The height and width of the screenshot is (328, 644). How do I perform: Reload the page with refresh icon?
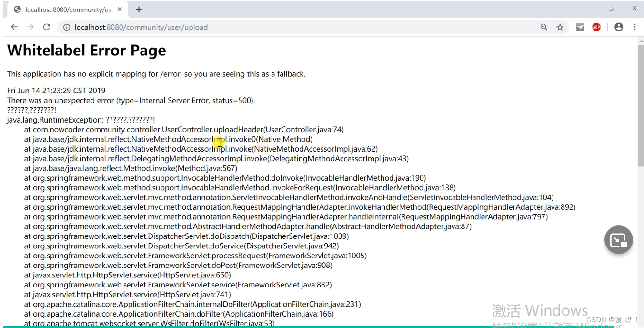[x=47, y=27]
